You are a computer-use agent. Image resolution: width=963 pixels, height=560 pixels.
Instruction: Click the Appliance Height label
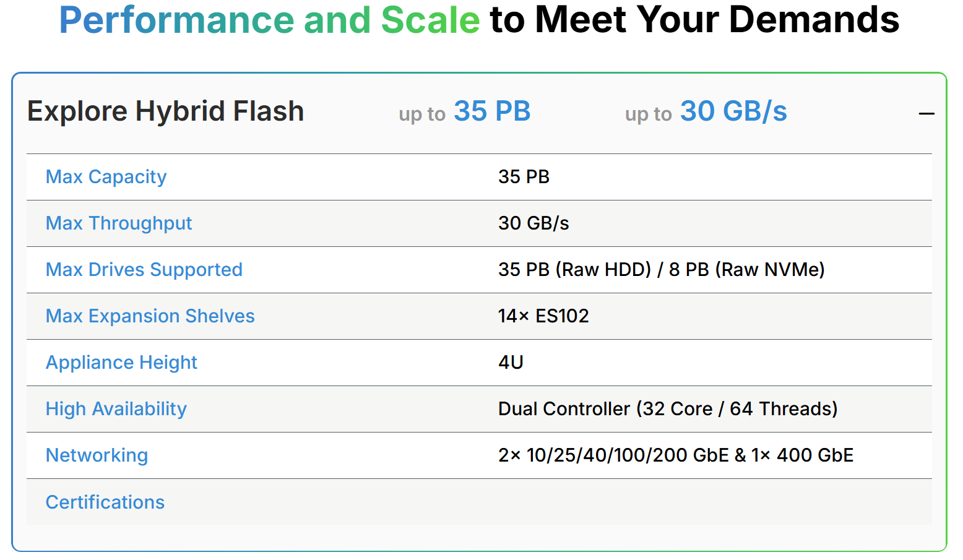[x=121, y=363]
